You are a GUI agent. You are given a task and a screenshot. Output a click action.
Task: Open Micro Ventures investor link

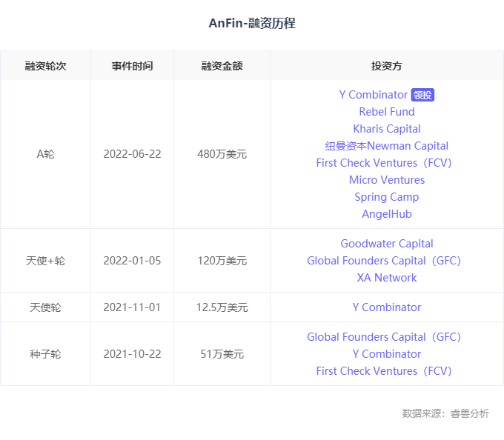[387, 180]
